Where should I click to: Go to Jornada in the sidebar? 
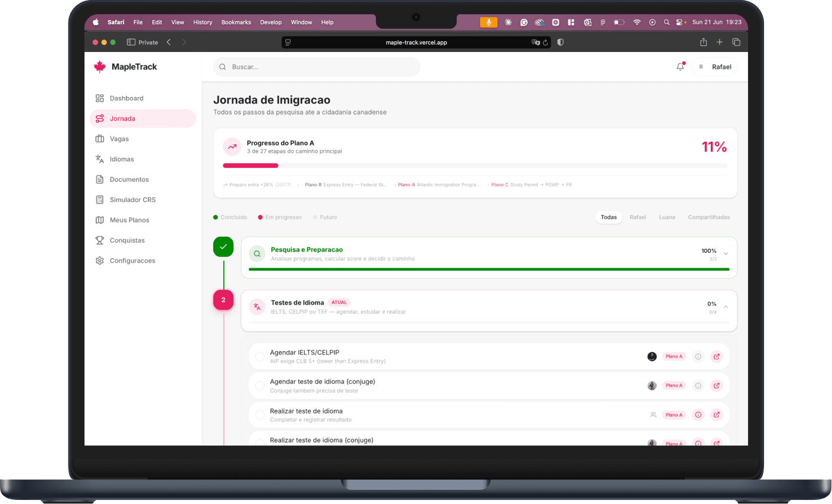click(x=142, y=118)
